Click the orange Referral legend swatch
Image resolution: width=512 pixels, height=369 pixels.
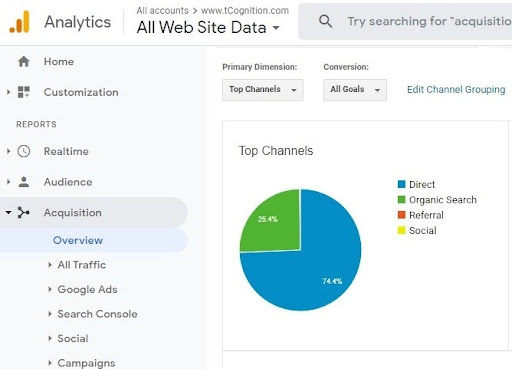pyautogui.click(x=402, y=215)
